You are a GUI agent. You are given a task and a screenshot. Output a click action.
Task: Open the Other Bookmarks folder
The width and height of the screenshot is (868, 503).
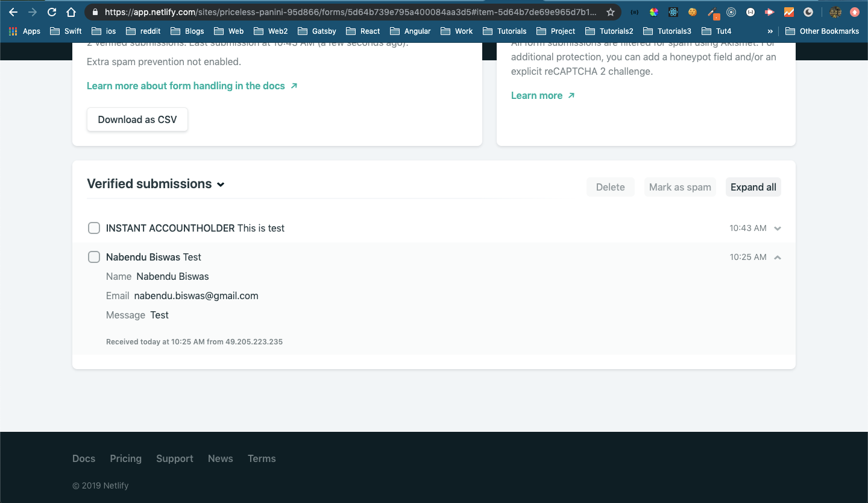coord(822,31)
